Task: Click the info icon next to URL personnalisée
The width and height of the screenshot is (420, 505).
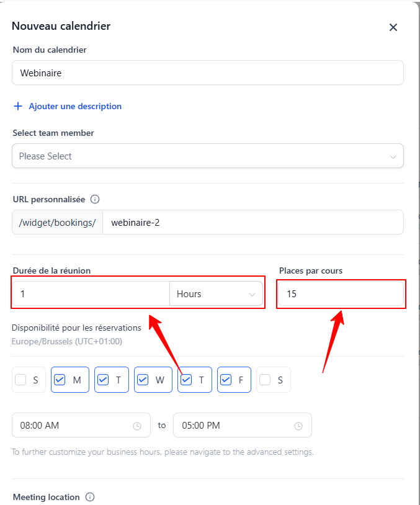Action: [95, 199]
